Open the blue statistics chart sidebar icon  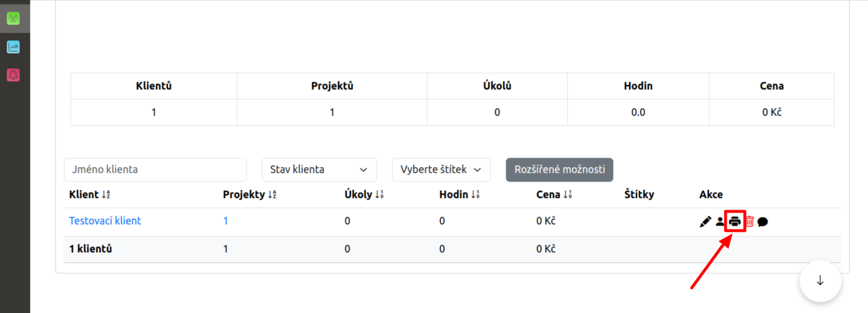(x=13, y=47)
